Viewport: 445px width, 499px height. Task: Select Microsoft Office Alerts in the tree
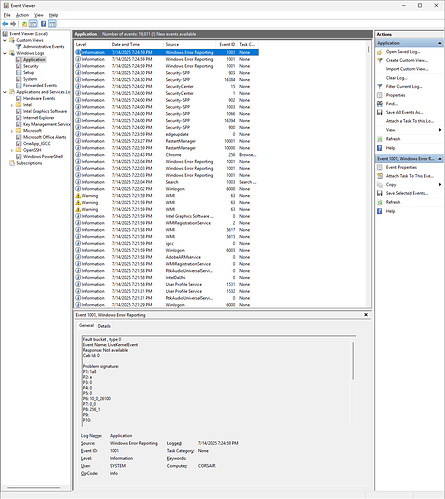[x=45, y=137]
